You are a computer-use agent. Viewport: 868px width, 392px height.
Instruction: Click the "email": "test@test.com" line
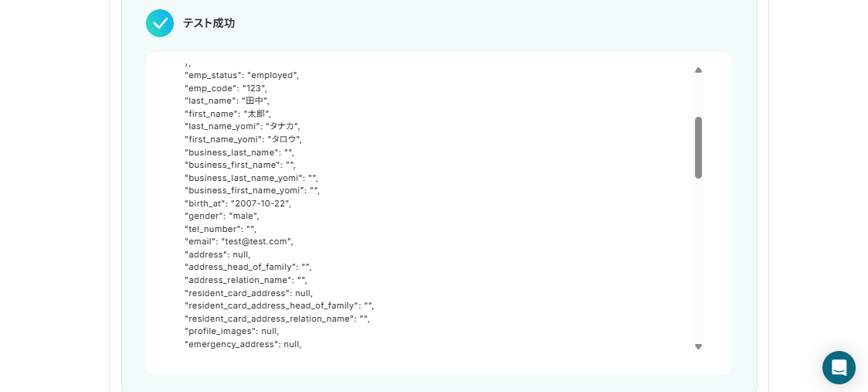(239, 242)
